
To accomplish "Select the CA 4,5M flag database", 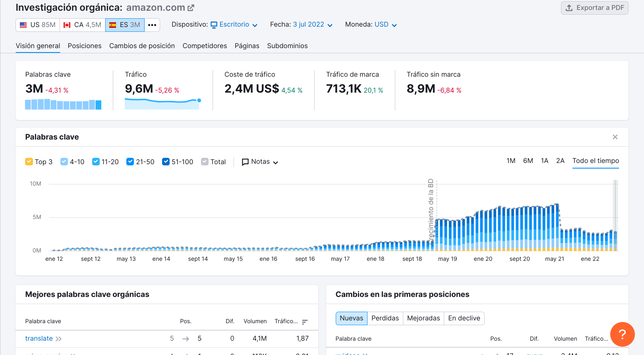I will (x=82, y=25).
